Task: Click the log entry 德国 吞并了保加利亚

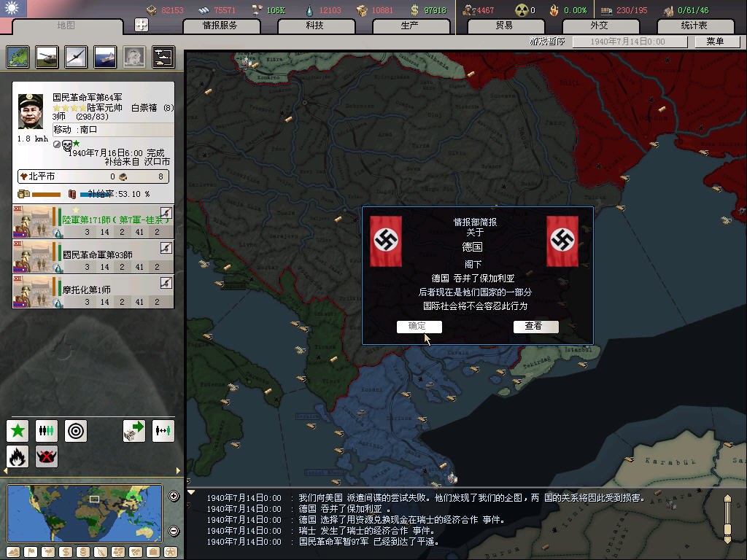Action: point(345,508)
